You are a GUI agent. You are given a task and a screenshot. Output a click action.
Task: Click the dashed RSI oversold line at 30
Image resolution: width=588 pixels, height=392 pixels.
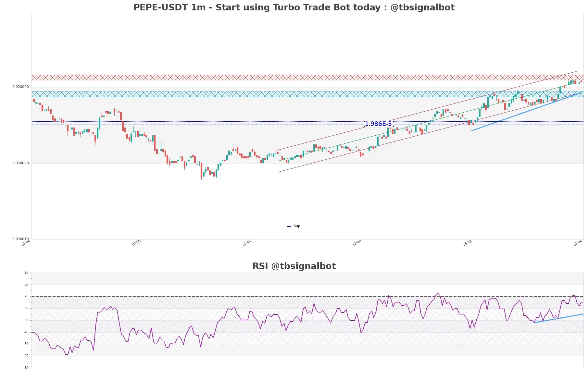point(307,344)
